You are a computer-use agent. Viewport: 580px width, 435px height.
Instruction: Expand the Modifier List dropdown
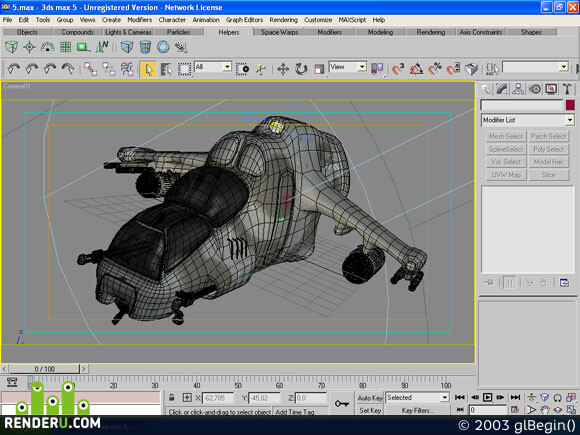[x=527, y=120]
